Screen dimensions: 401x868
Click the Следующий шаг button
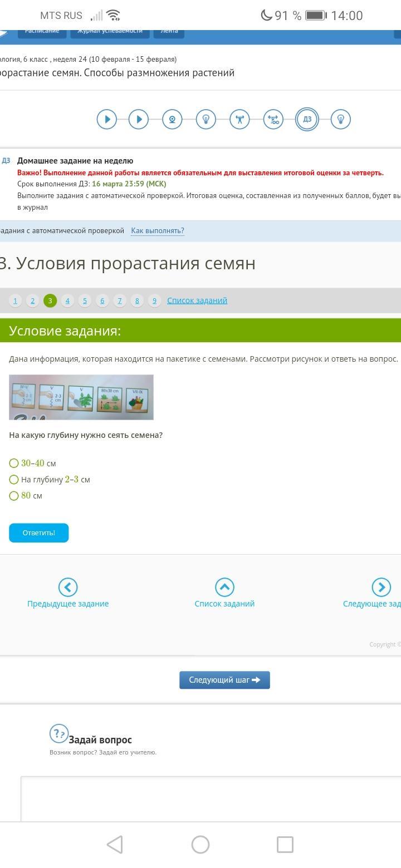pyautogui.click(x=224, y=680)
